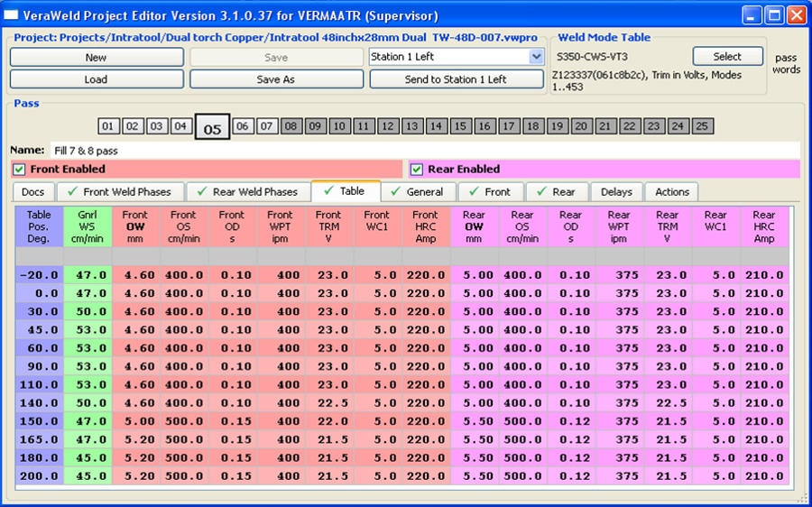The width and height of the screenshot is (812, 507).
Task: Minimize the VeraWeld window
Action: pos(752,15)
